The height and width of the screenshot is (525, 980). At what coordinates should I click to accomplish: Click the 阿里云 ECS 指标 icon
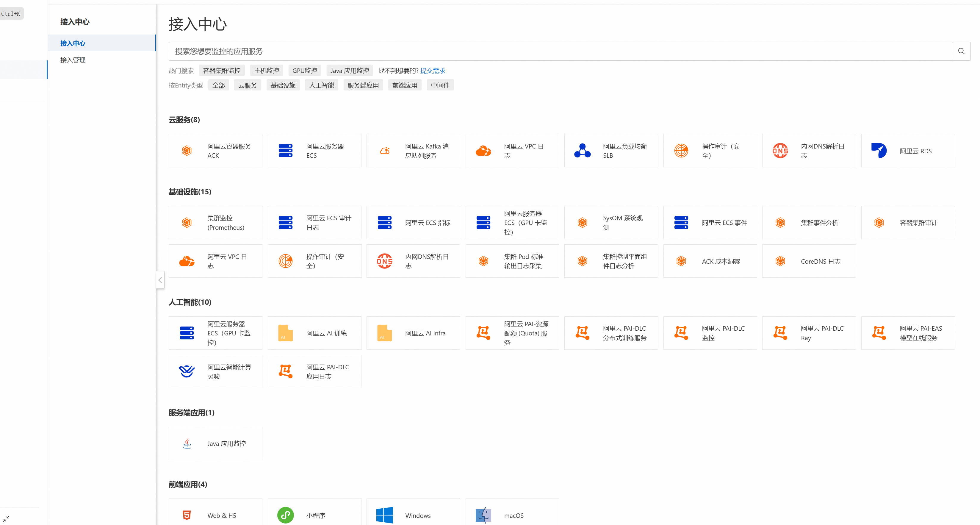[385, 222]
